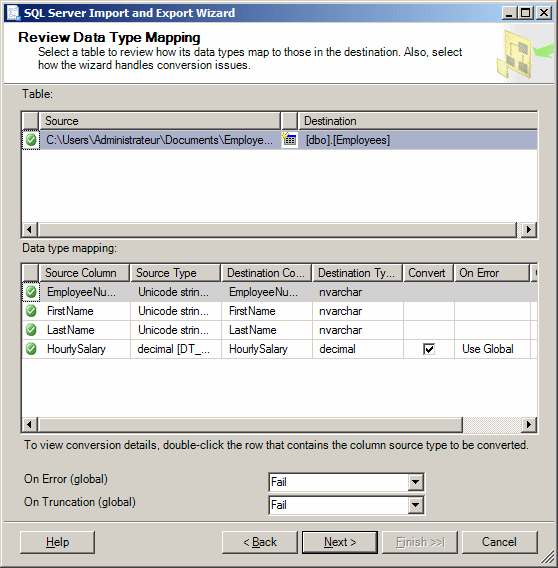
Task: Click the green status icon for the HourlySalary row
Action: [x=31, y=349]
